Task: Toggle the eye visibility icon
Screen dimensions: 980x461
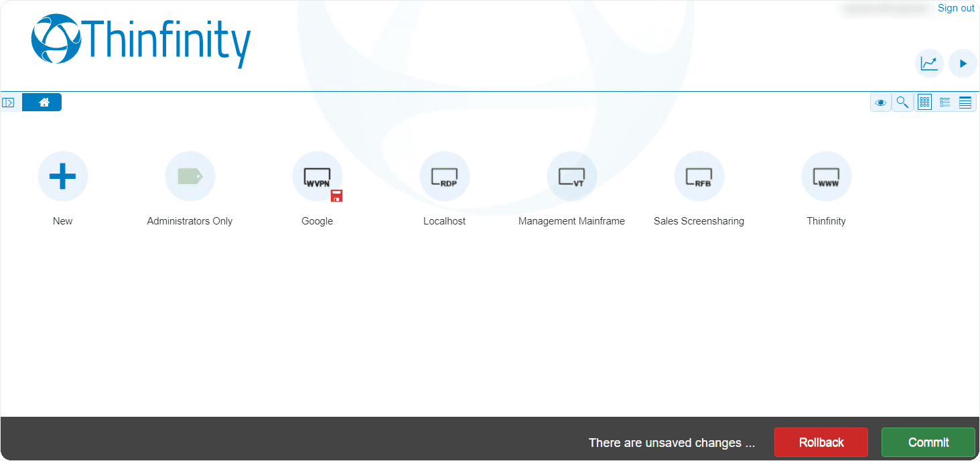Action: [881, 103]
